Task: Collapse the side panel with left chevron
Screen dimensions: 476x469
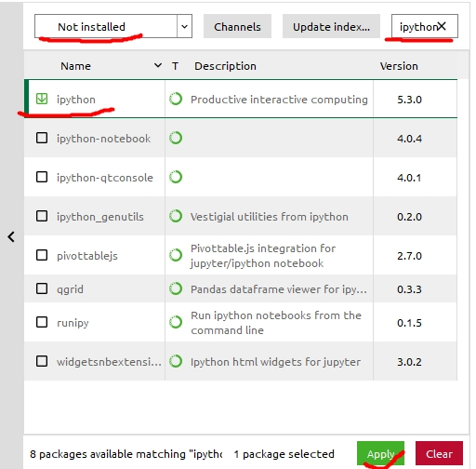Action: point(11,237)
